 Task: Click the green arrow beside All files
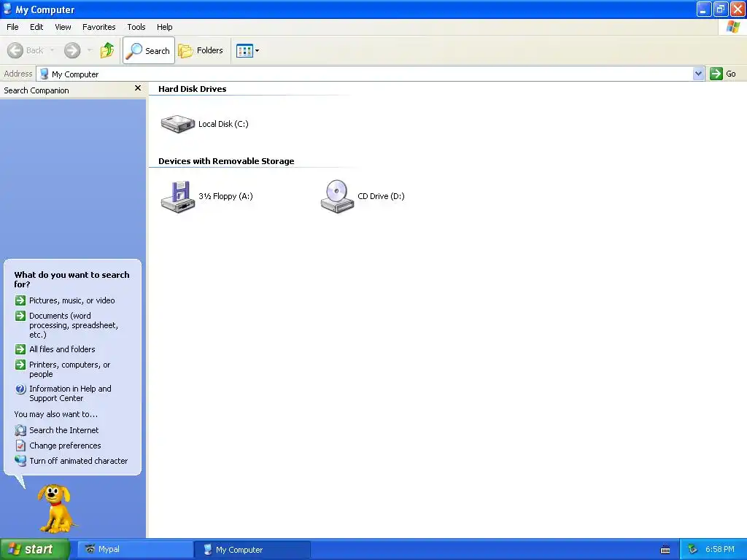pyautogui.click(x=20, y=349)
